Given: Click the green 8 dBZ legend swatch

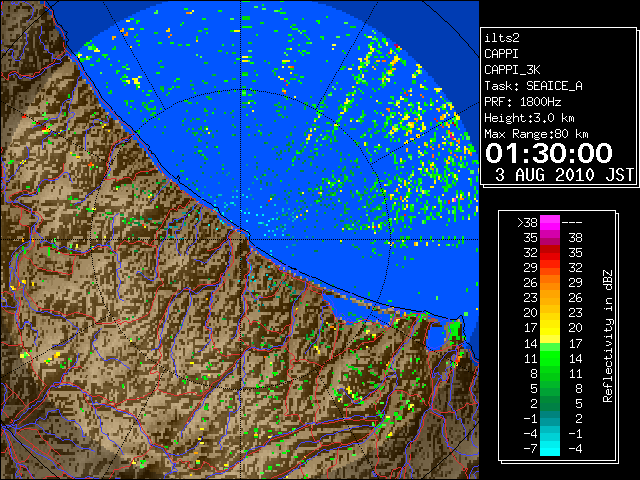Looking at the screenshot, I should pos(550,373).
